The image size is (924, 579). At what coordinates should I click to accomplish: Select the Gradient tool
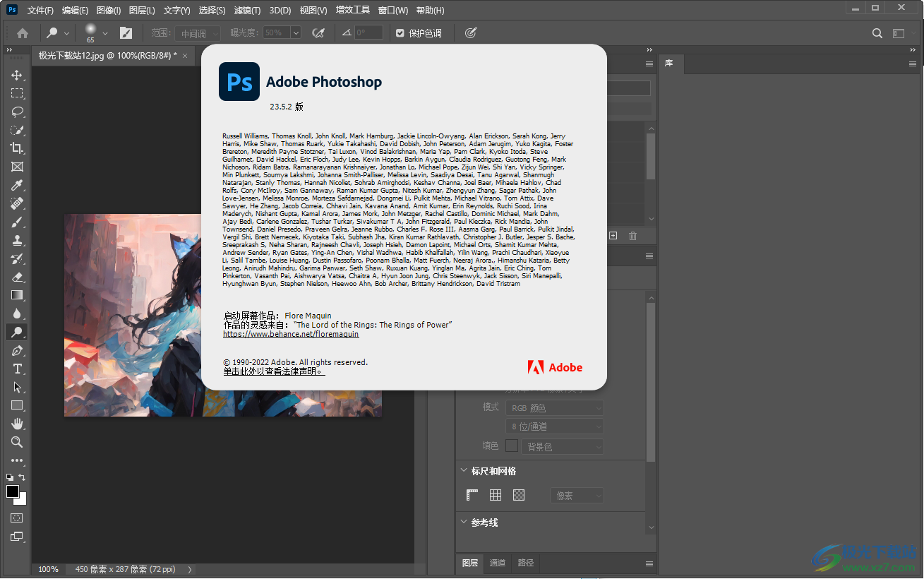tap(17, 295)
